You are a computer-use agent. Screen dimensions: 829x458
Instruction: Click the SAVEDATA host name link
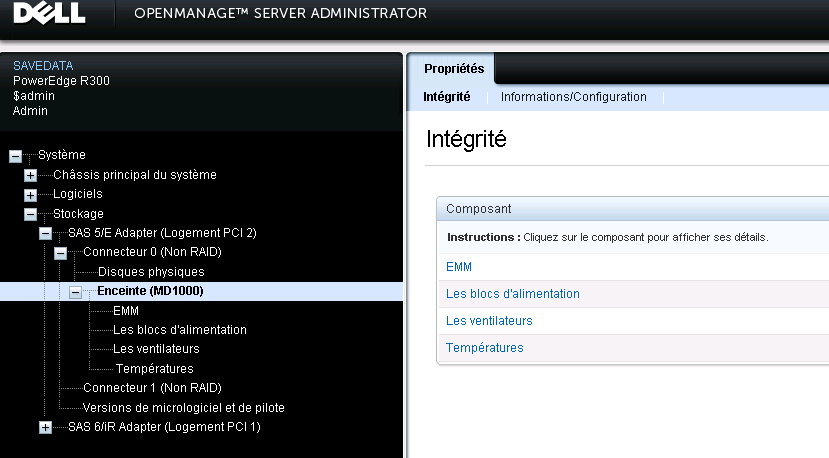(x=43, y=66)
